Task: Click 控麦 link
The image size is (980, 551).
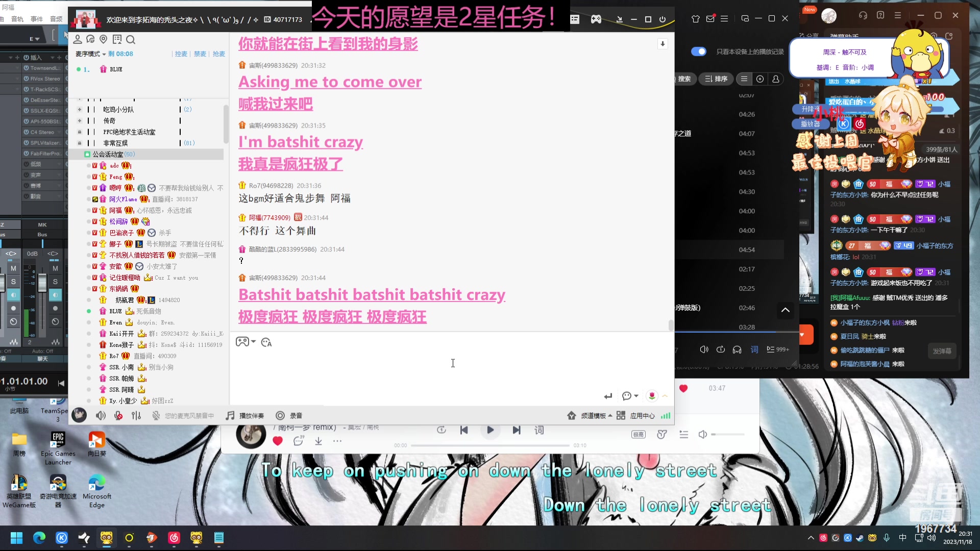Action: pyautogui.click(x=181, y=54)
